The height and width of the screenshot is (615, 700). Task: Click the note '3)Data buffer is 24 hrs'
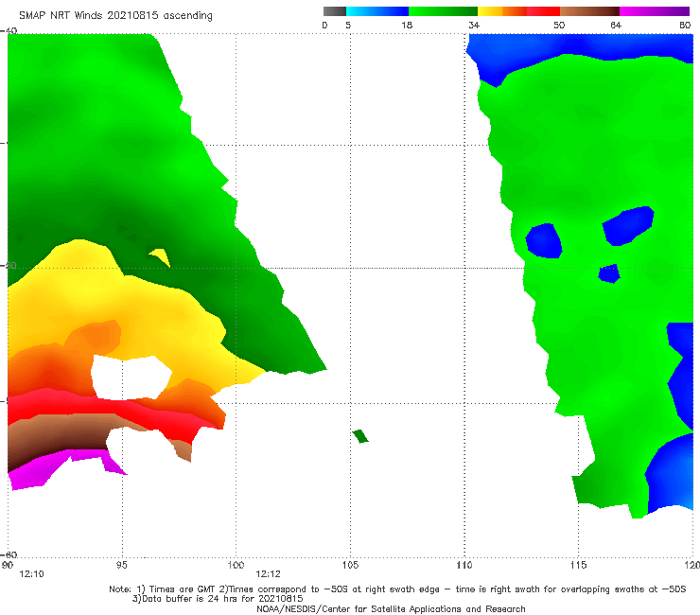point(218,599)
